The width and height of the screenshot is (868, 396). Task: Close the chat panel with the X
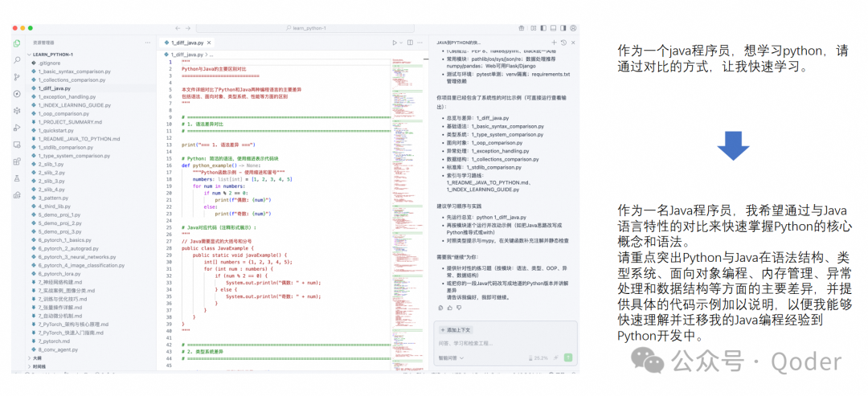click(573, 43)
